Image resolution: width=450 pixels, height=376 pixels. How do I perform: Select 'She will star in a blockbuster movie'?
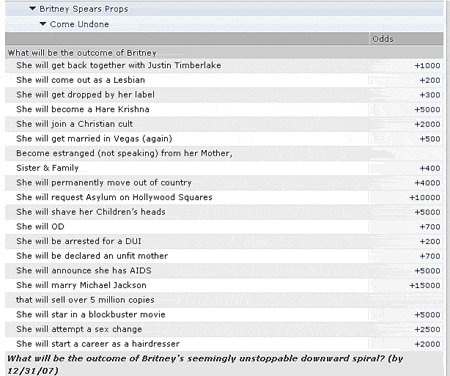click(91, 315)
